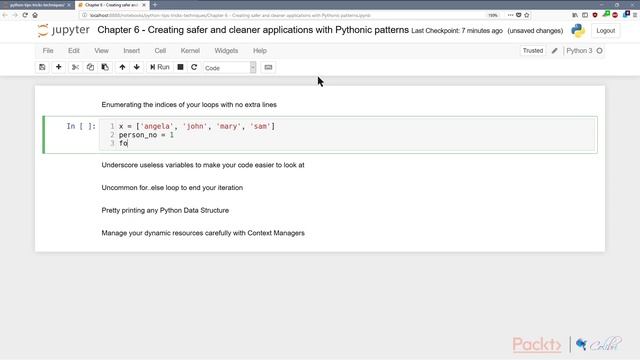The width and height of the screenshot is (640, 360).
Task: Toggle the browser sidebar icon
Action: pos(585,15)
